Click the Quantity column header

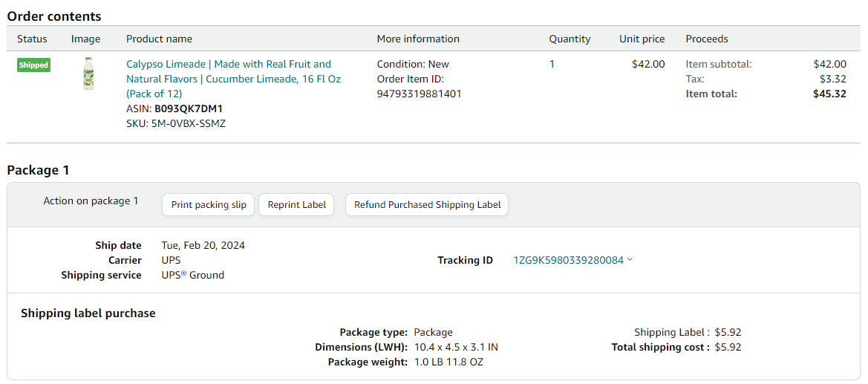(570, 39)
